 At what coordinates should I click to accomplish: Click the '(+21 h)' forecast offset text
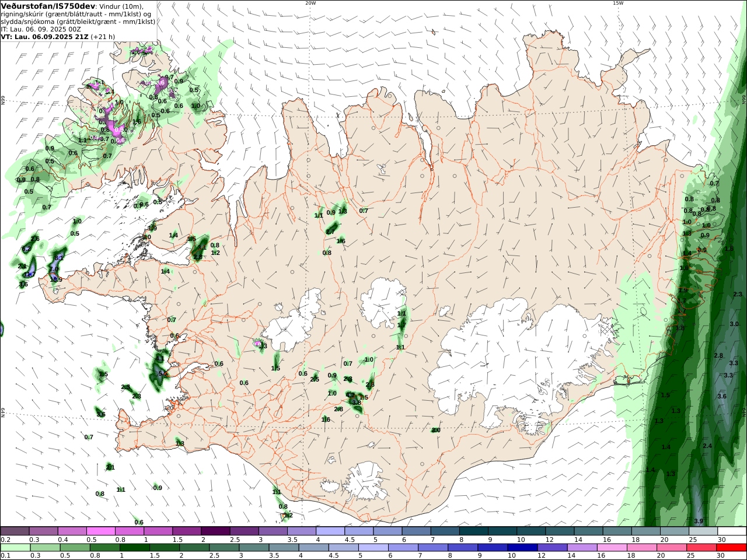[103, 36]
